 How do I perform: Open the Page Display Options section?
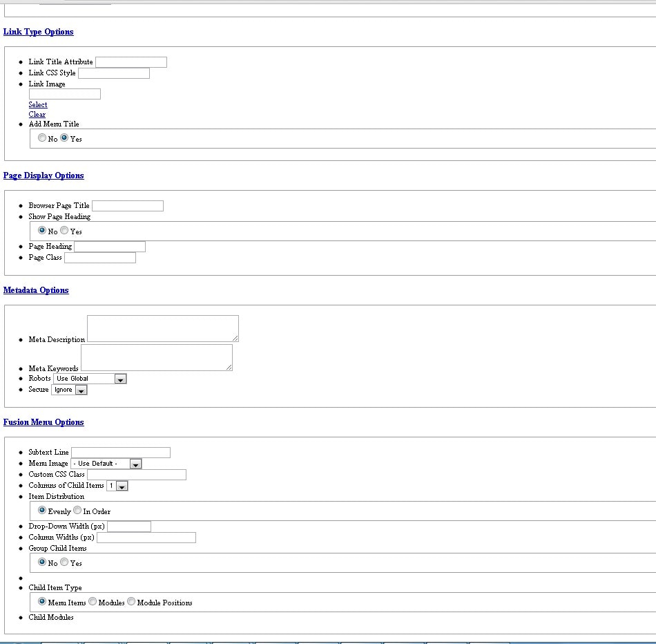click(44, 176)
